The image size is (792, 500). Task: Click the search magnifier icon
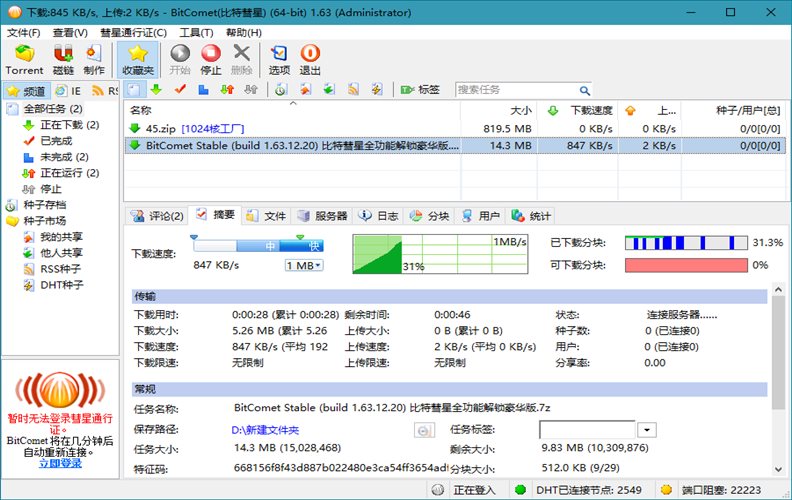pyautogui.click(x=584, y=90)
